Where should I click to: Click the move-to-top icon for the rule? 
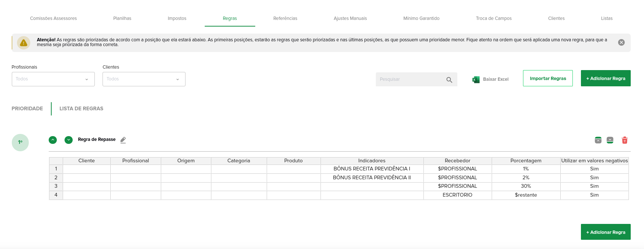click(598, 140)
